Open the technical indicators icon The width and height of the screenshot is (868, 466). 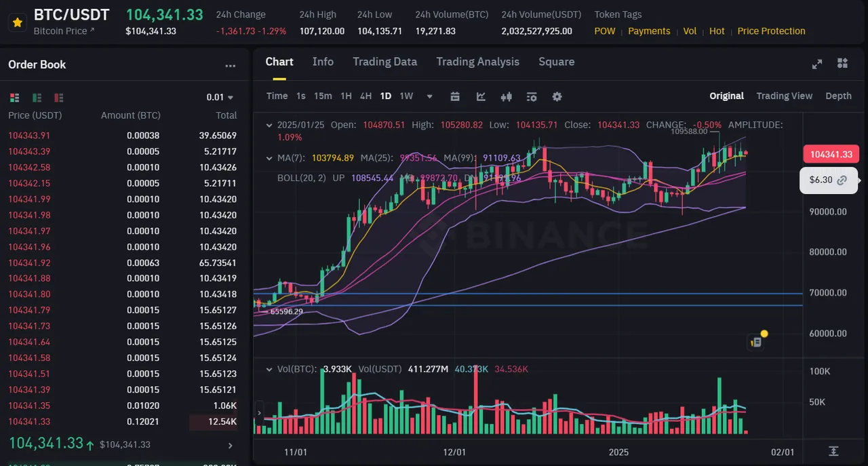pos(481,96)
